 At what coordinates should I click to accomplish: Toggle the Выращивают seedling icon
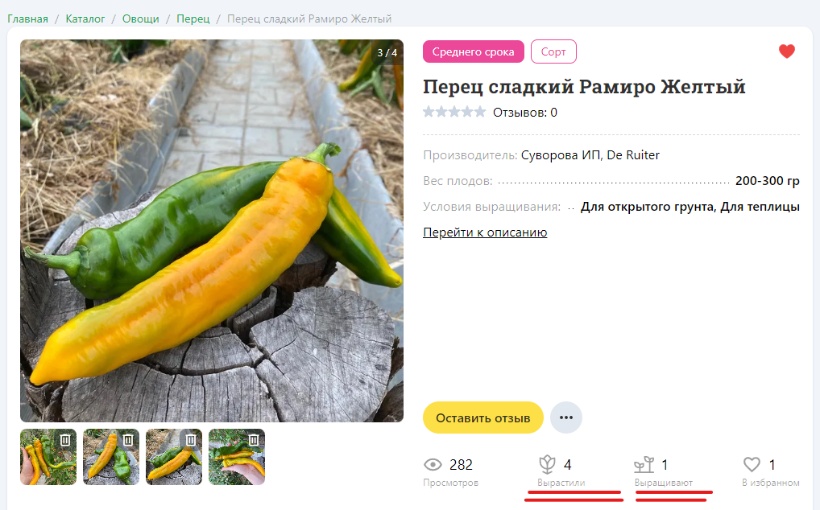point(644,464)
